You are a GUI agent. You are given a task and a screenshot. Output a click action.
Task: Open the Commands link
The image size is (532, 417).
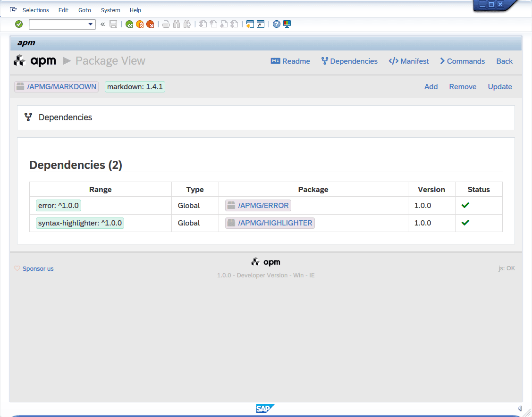pos(463,61)
